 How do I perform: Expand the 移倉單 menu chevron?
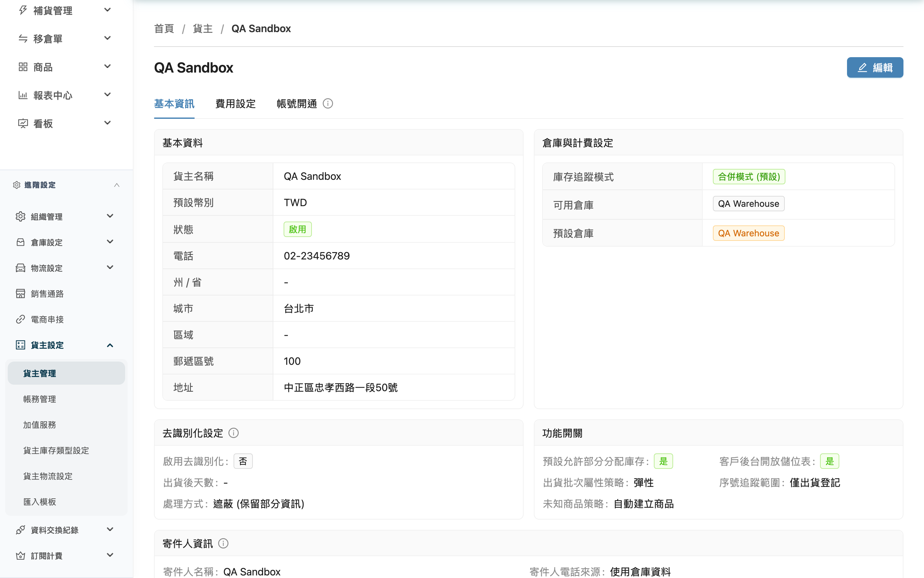108,38
